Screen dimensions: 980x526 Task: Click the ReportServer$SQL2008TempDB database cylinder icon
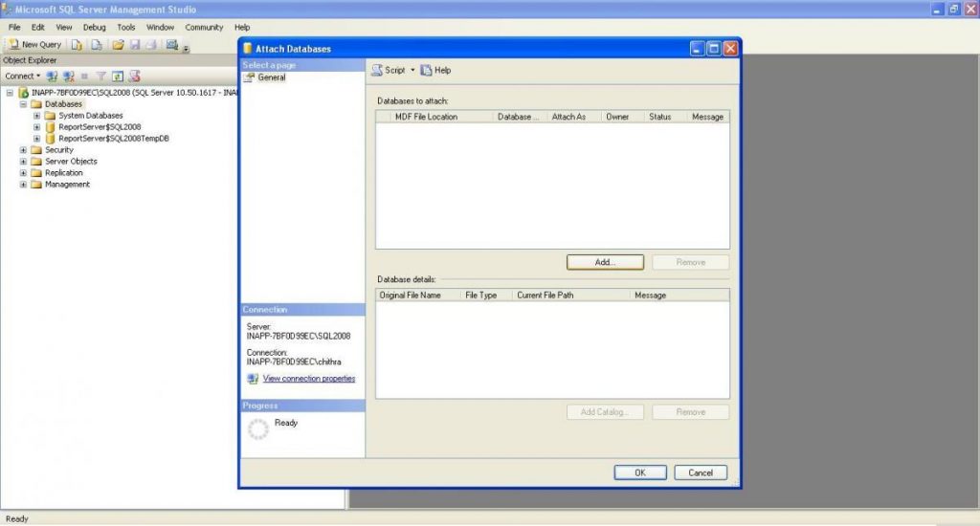coord(50,139)
